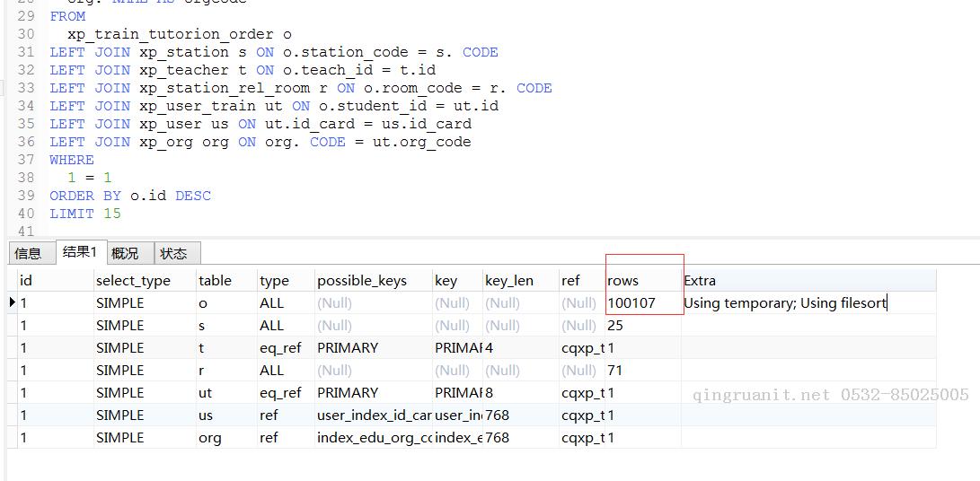Click the select_type column header

[145, 281]
